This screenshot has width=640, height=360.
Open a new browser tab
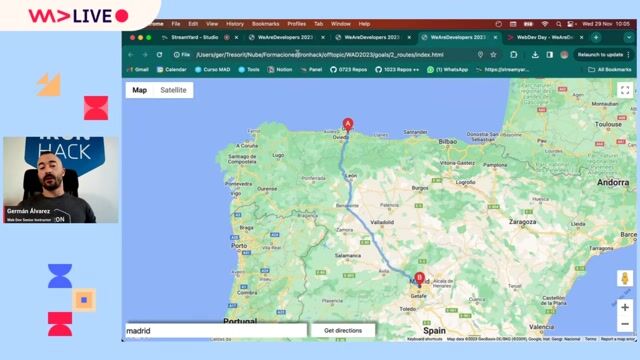pos(596,37)
